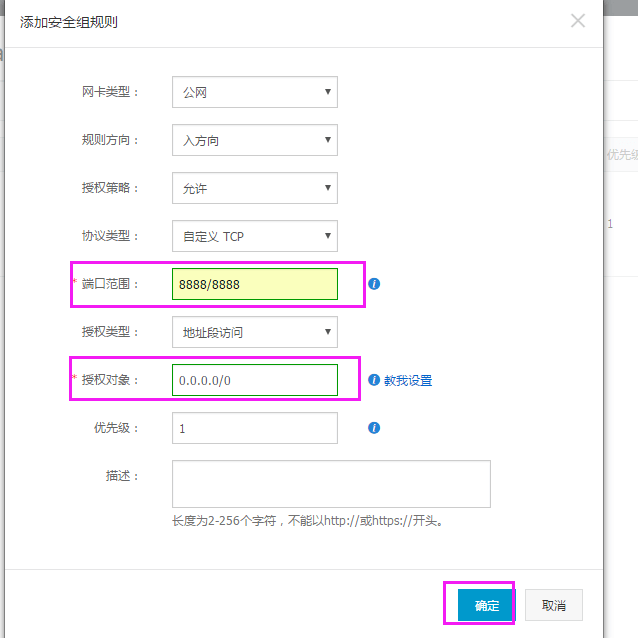Click the info icon next to 教我设置

click(x=374, y=380)
